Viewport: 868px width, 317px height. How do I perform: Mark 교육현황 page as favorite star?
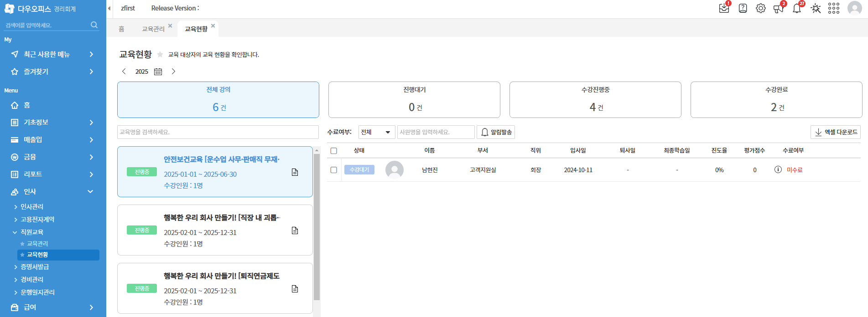coord(160,55)
